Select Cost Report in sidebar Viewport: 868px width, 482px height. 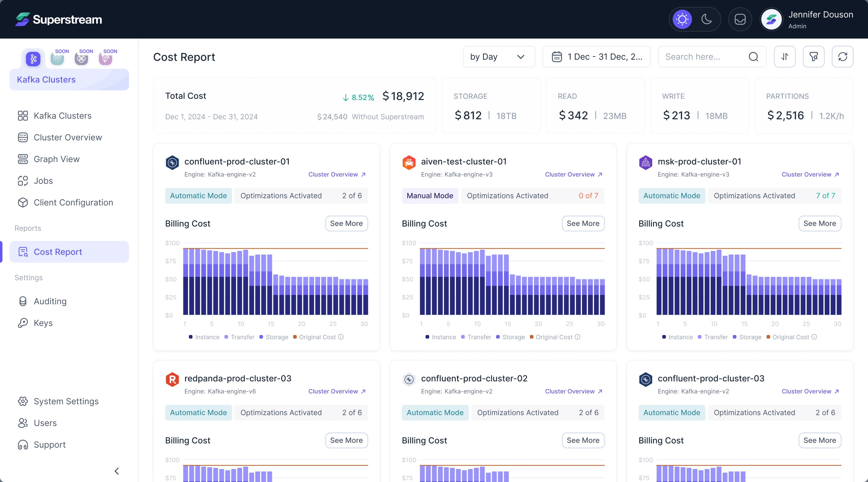pos(69,252)
